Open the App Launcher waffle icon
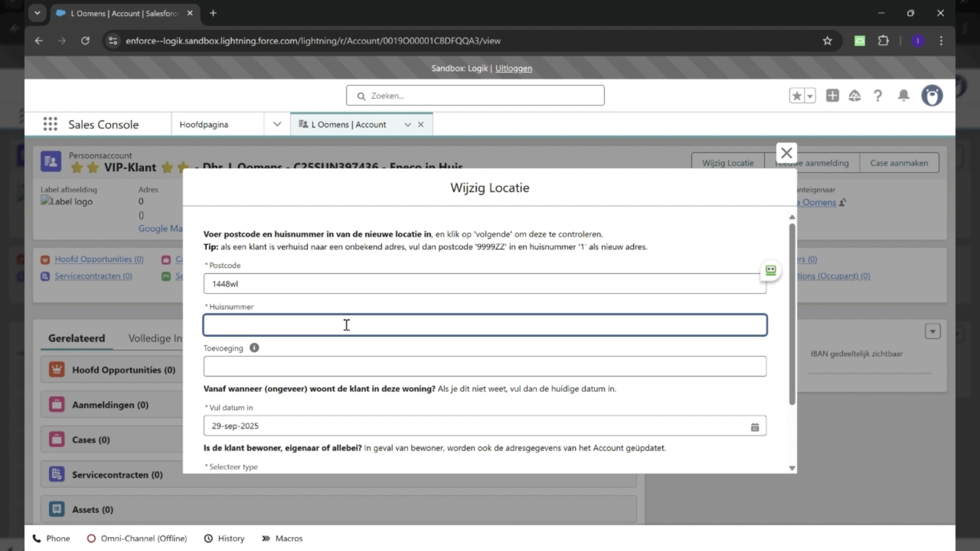980x551 pixels. click(50, 124)
